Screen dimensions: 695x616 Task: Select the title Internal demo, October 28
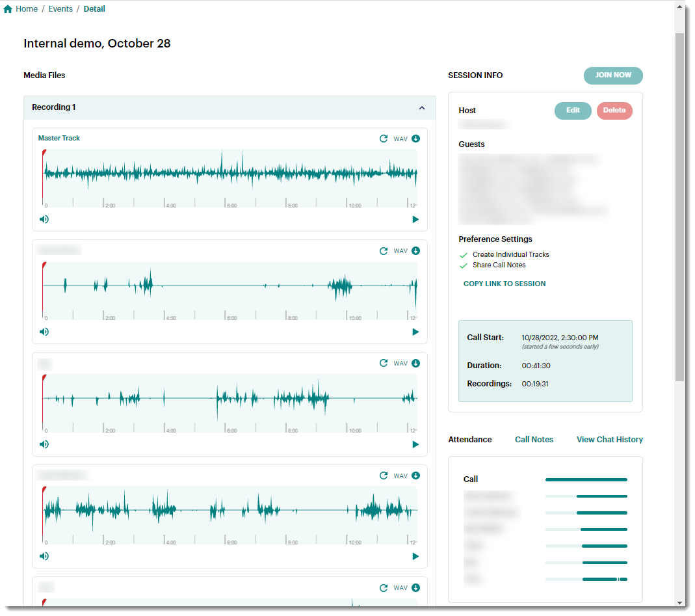[97, 44]
